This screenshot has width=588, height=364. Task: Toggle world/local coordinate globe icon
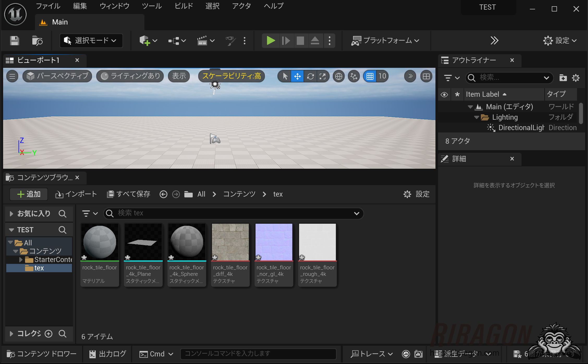click(338, 76)
